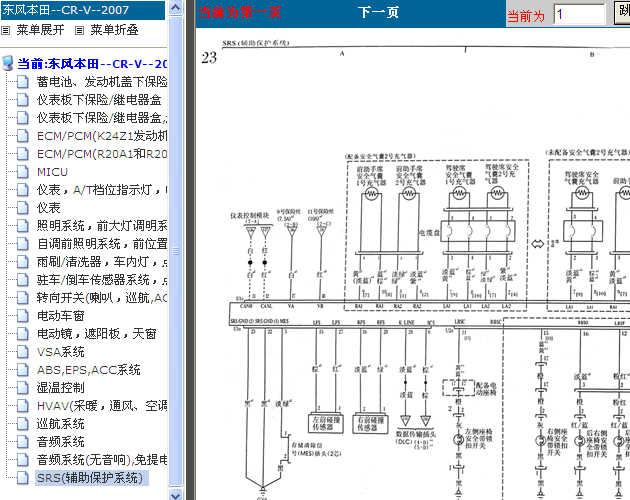Open the VSA系统 wiring diagram

[x=61, y=352]
